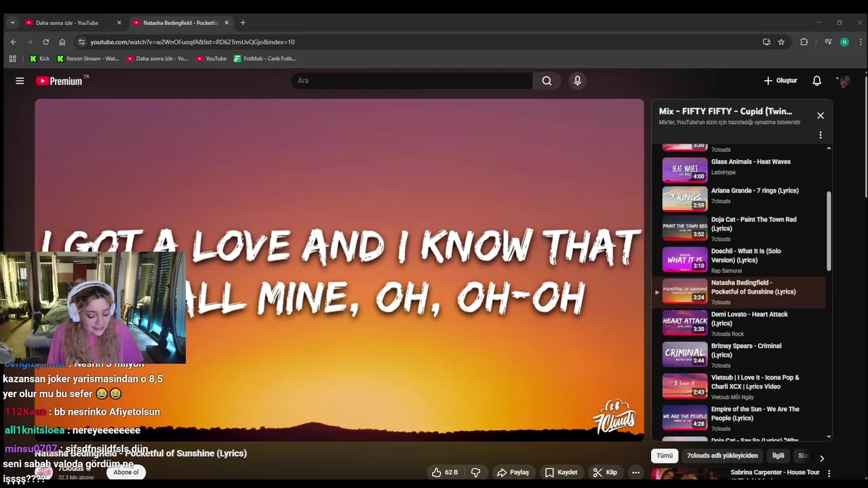Open media controls icon in toolbar
This screenshot has width=868, height=488.
pos(828,42)
